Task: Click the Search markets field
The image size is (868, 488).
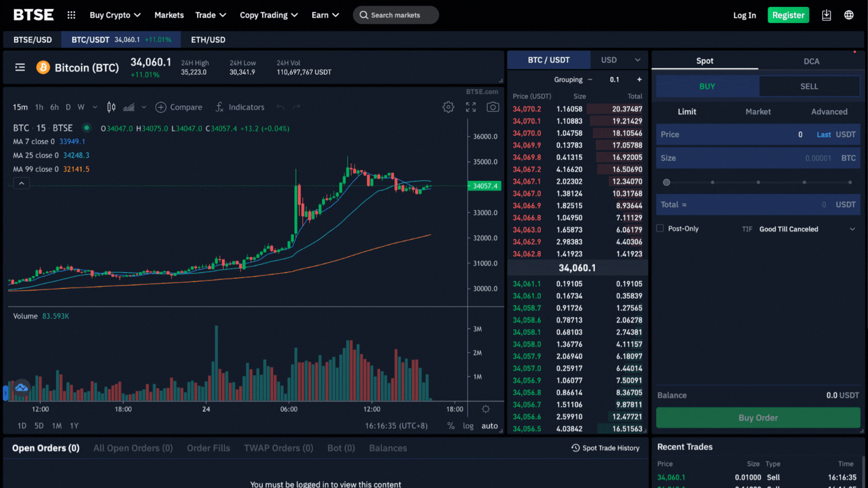Action: (x=396, y=15)
